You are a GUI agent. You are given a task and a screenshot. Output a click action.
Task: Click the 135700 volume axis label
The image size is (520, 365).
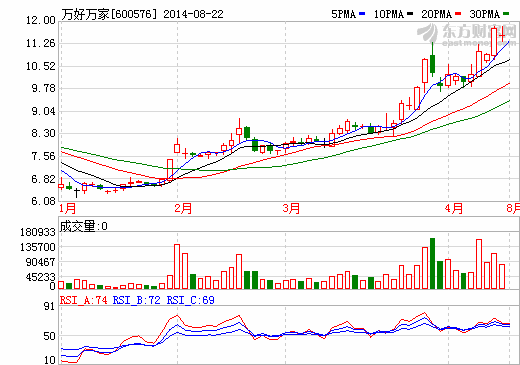(38, 247)
